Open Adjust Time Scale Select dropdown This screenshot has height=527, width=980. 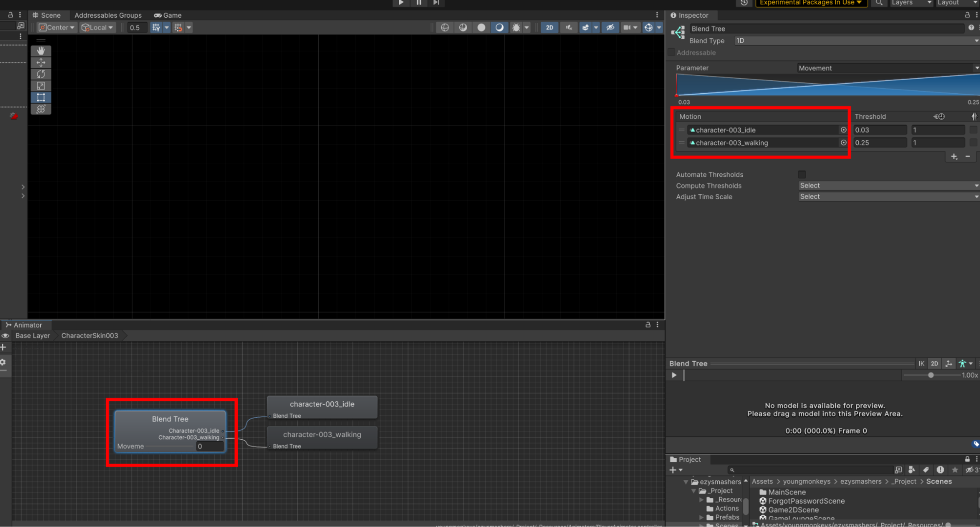coord(888,197)
